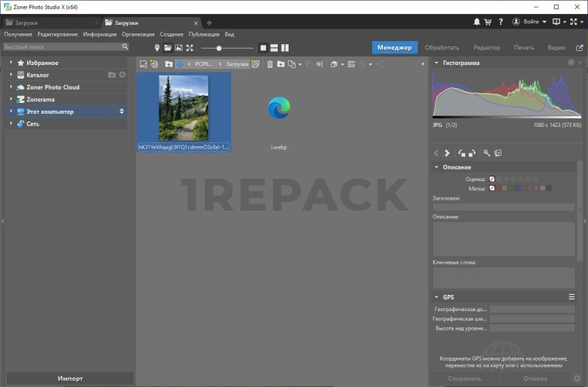
Task: Open the notifications bell icon
Action: 477,22
